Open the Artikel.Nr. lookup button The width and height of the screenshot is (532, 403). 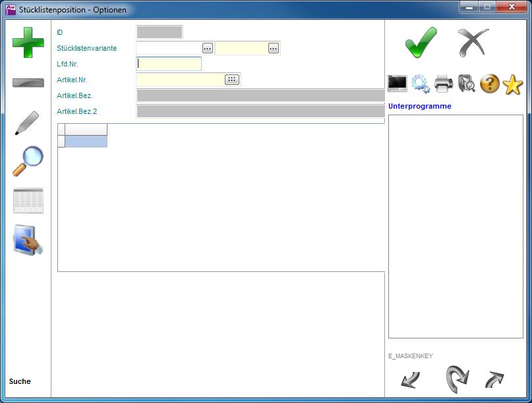(x=231, y=80)
